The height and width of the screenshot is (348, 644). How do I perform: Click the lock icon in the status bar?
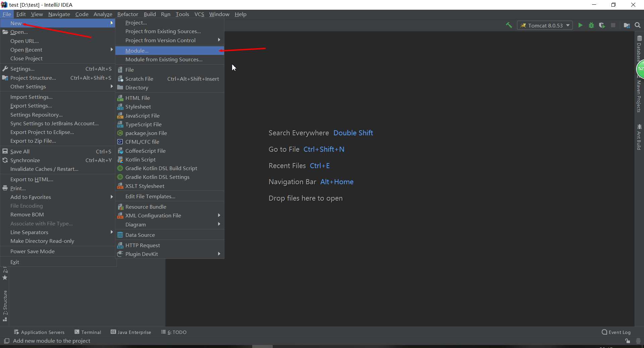coord(627,341)
